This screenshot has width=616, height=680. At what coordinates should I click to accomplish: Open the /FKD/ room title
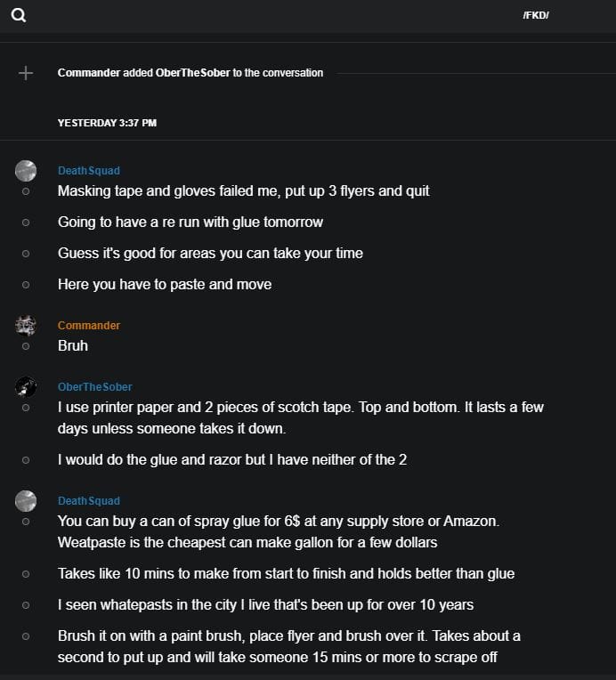536,15
